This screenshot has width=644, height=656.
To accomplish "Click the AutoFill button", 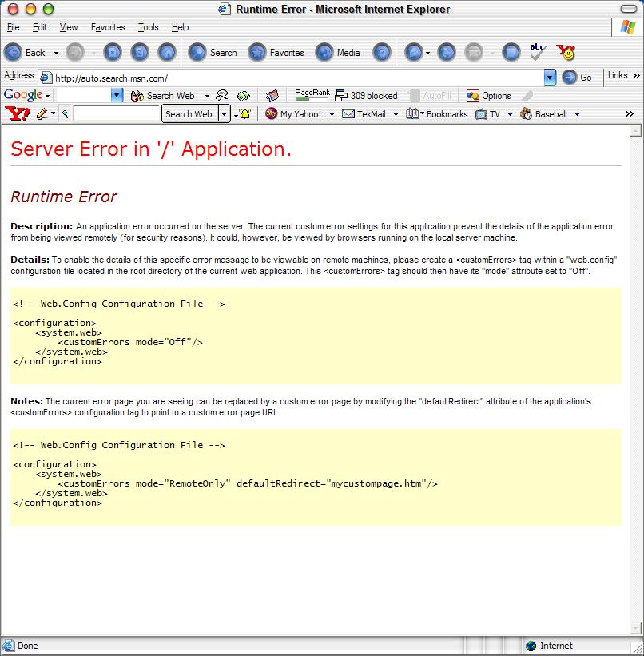I will pos(431,96).
